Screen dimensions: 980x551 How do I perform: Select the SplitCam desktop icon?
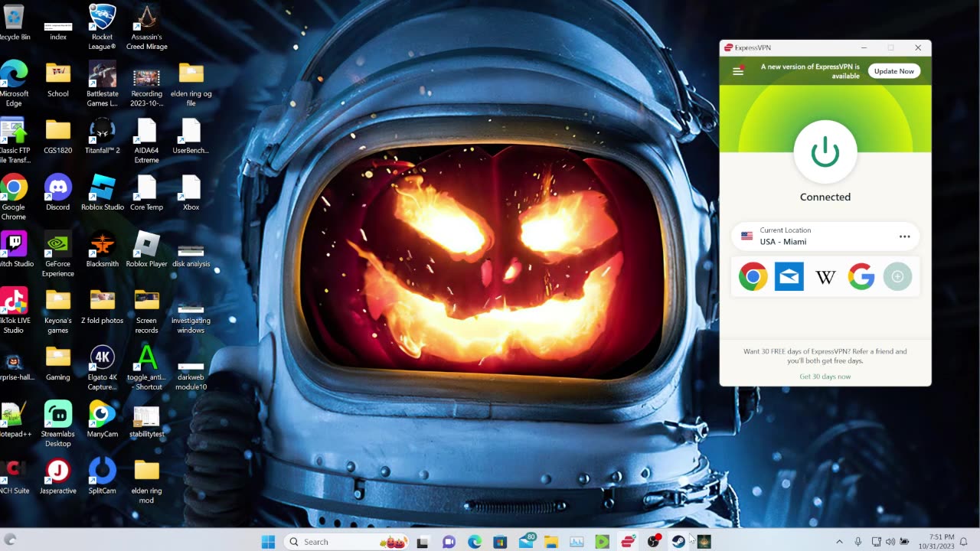(102, 475)
